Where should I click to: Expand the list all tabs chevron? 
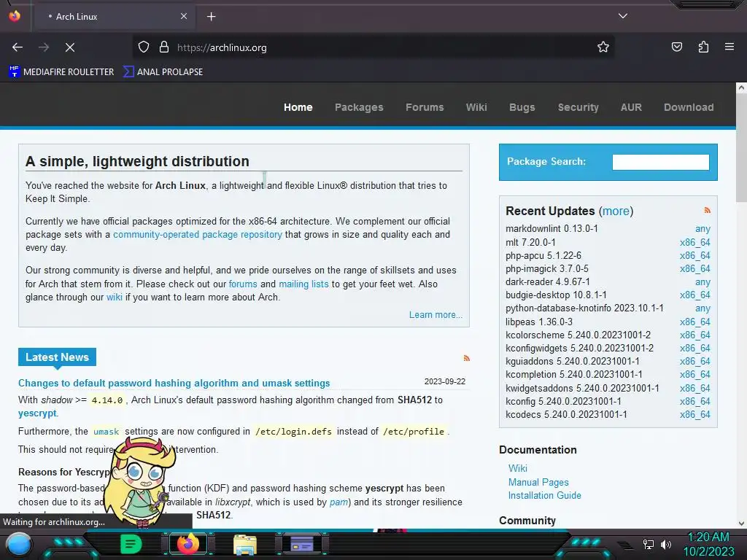623,16
